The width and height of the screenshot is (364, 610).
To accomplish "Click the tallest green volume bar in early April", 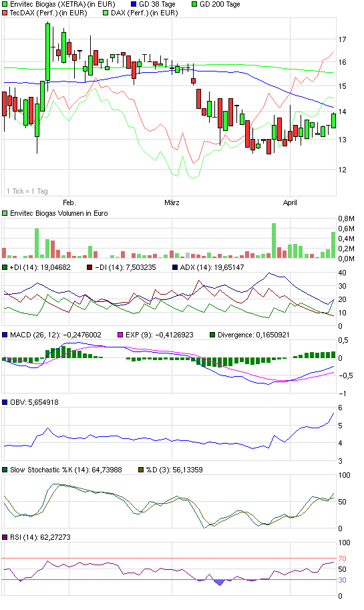I will (274, 241).
